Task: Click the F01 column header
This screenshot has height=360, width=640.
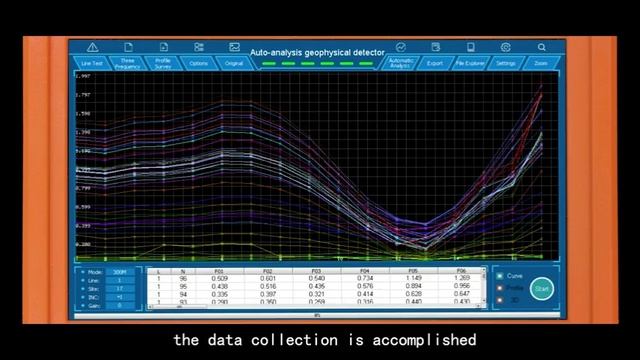Action: [x=220, y=271]
